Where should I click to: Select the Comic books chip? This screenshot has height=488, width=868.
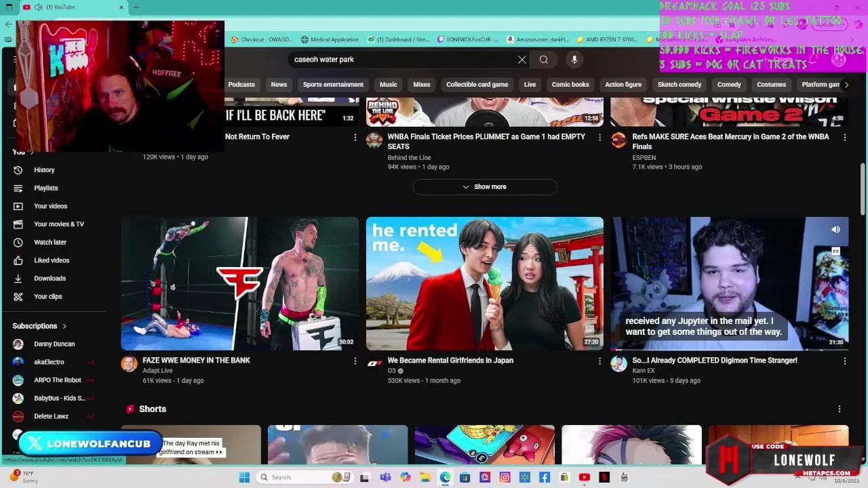pos(570,85)
